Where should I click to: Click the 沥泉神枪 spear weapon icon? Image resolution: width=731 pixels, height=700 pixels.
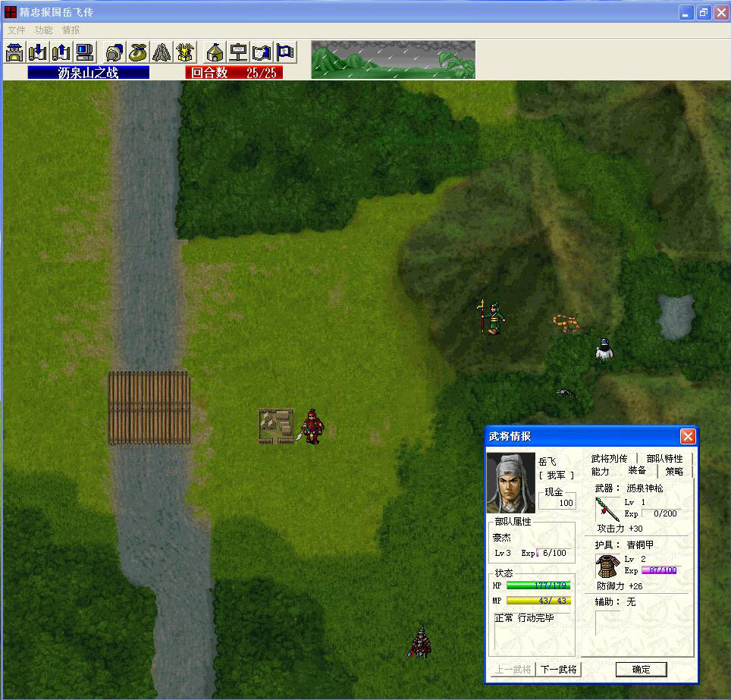click(x=607, y=509)
